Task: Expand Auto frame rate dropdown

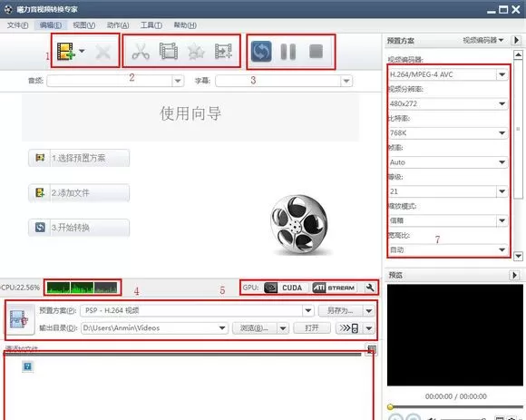Action: 502,162
